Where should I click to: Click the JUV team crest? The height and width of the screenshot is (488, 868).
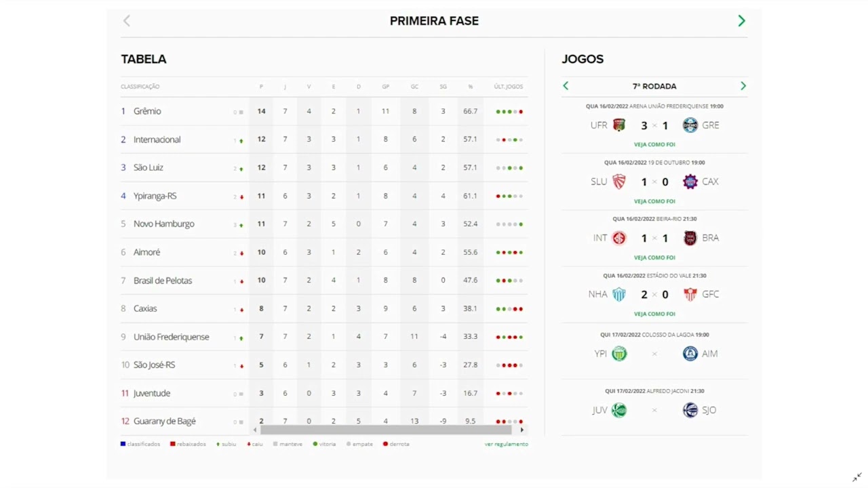tap(618, 410)
